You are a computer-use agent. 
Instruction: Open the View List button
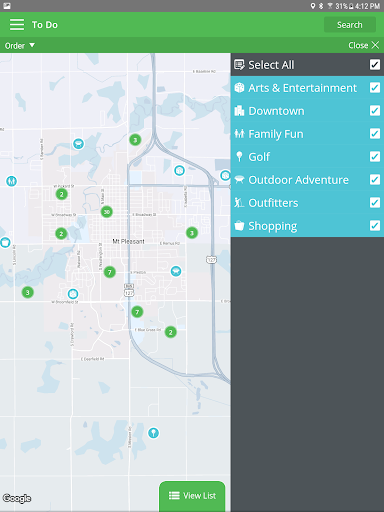click(192, 495)
